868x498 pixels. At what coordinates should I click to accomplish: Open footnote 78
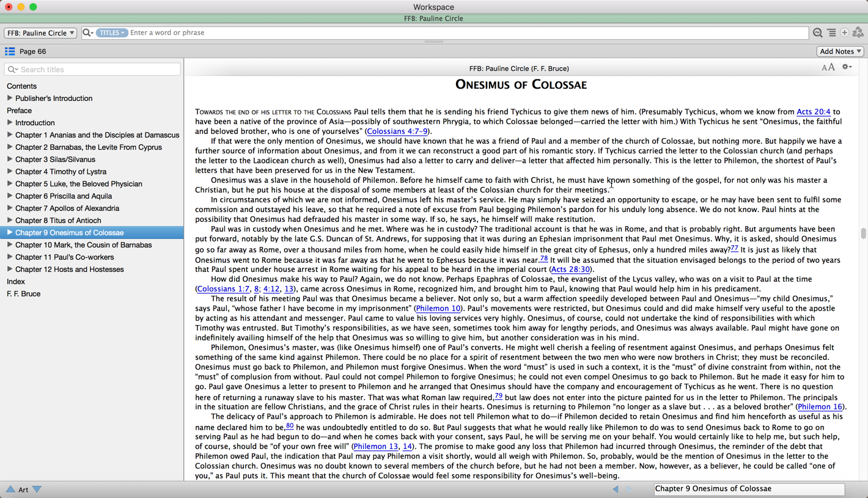pyautogui.click(x=543, y=258)
